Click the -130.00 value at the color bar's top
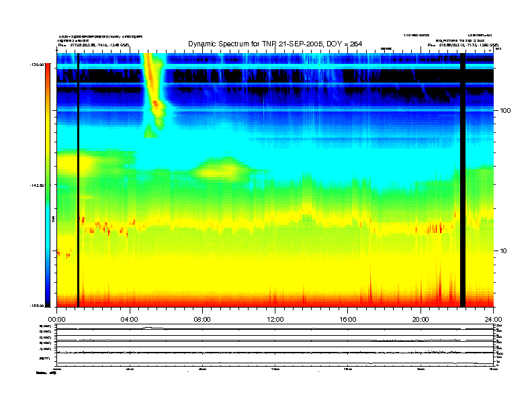 [37, 64]
